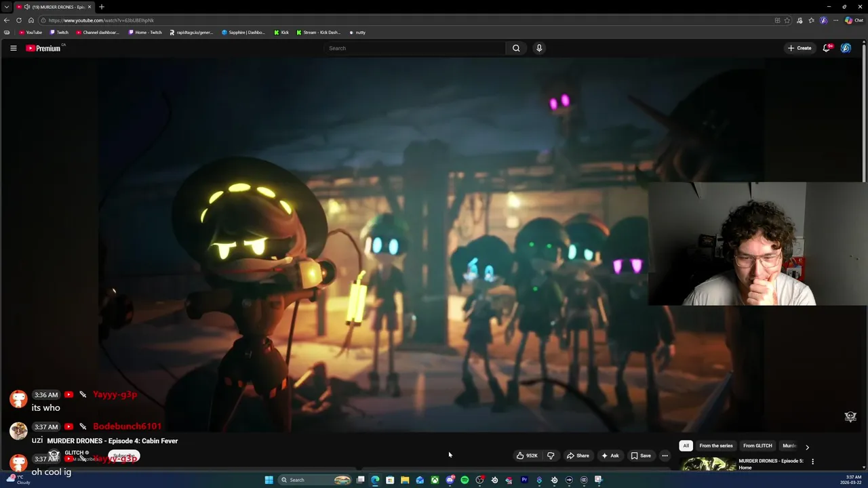The width and height of the screenshot is (868, 488).
Task: Open the YouTube bookmark
Action: click(31, 33)
